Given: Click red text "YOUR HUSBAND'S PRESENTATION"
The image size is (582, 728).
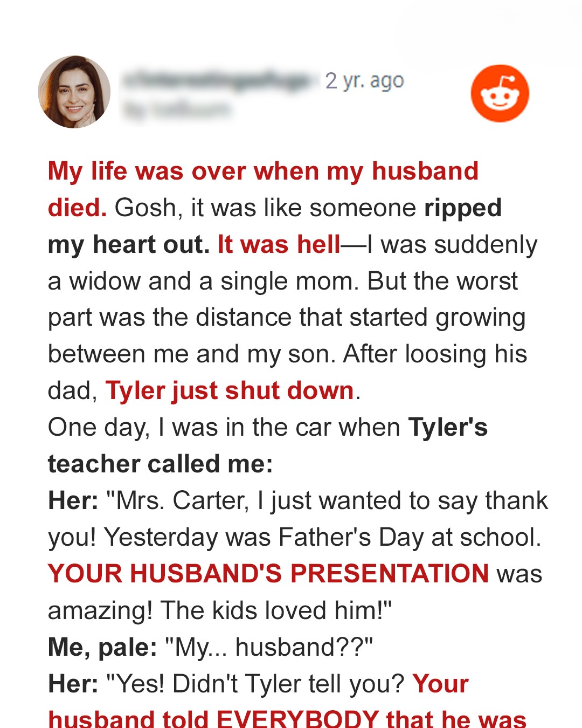Looking at the screenshot, I should 268,574.
